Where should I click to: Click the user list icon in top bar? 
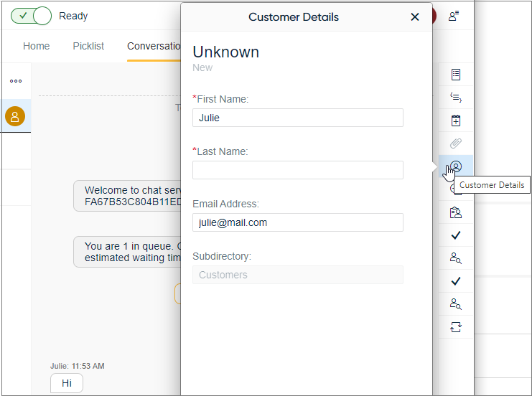coord(454,16)
